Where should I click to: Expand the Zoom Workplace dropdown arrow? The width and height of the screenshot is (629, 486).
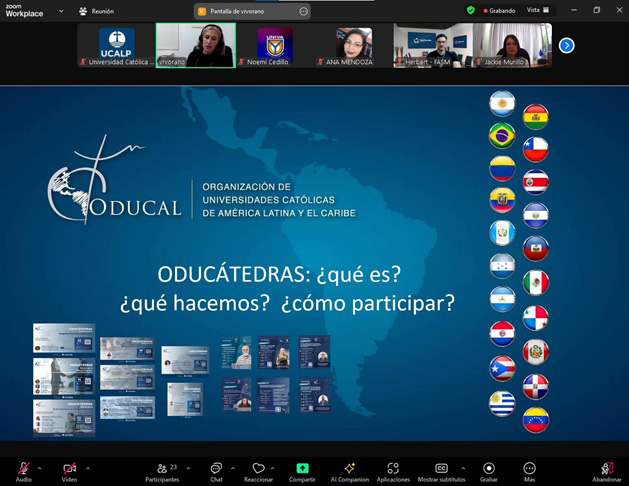click(x=61, y=11)
